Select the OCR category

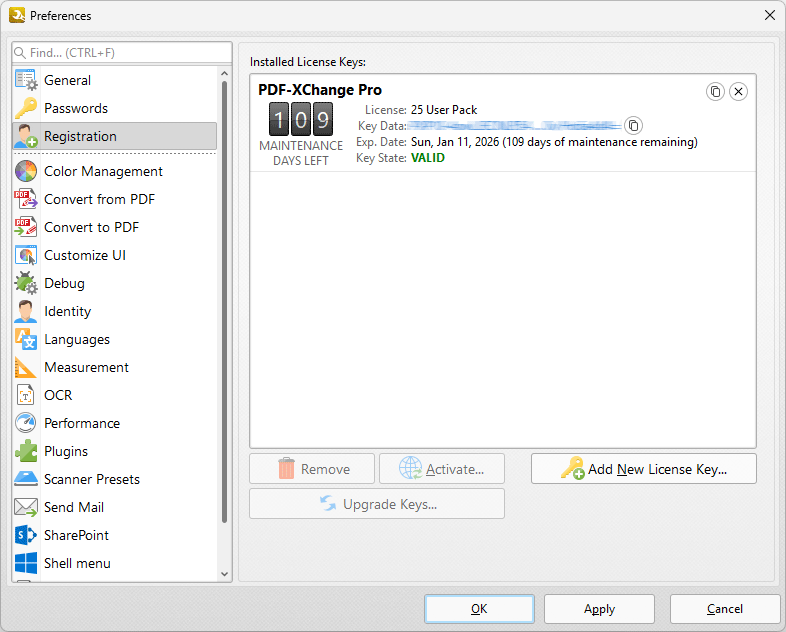(x=115, y=395)
